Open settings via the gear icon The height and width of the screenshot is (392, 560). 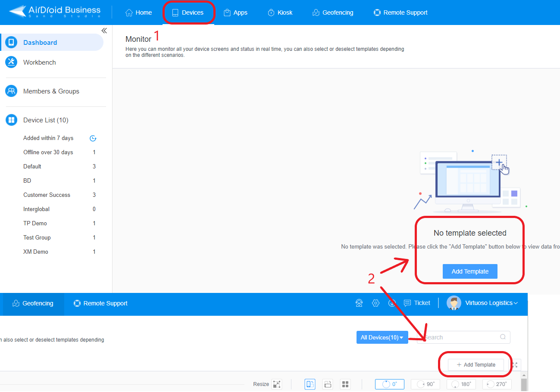[x=375, y=303]
